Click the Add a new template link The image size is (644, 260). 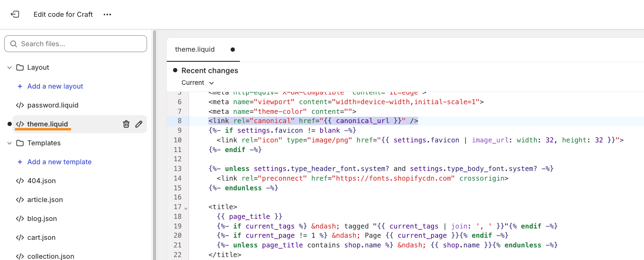tap(59, 162)
